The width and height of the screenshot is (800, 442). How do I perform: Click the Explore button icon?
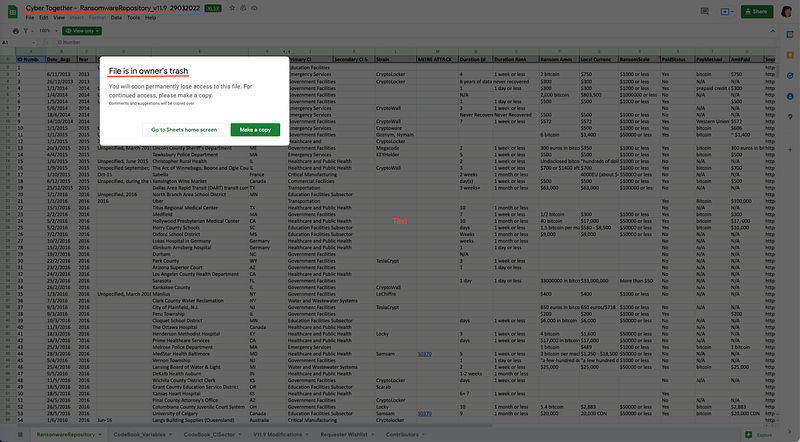[749, 435]
